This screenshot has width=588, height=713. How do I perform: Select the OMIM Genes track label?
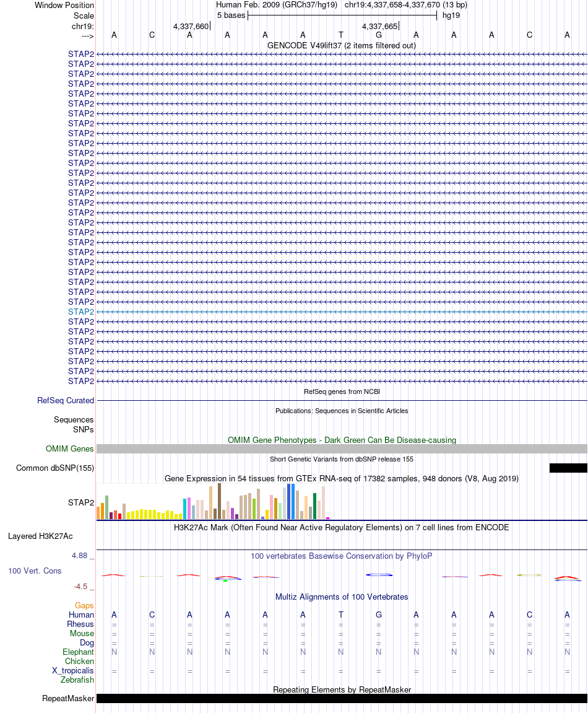click(x=69, y=449)
